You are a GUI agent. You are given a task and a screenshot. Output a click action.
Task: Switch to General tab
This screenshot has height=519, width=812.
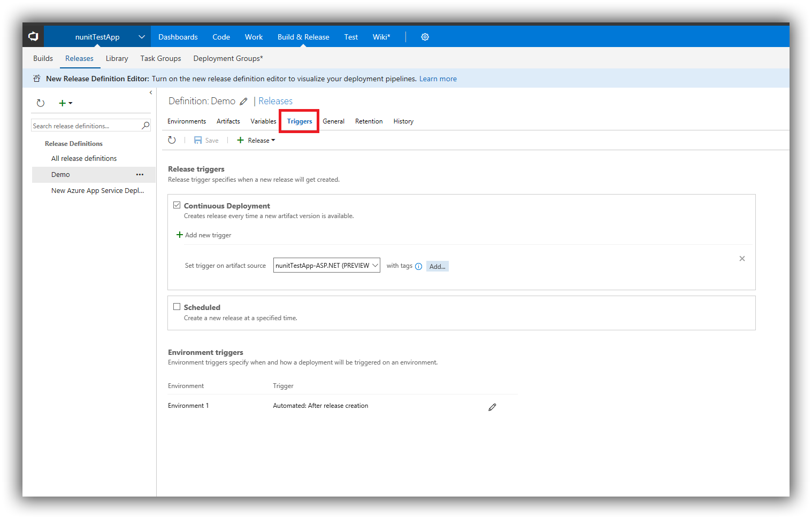(x=333, y=121)
